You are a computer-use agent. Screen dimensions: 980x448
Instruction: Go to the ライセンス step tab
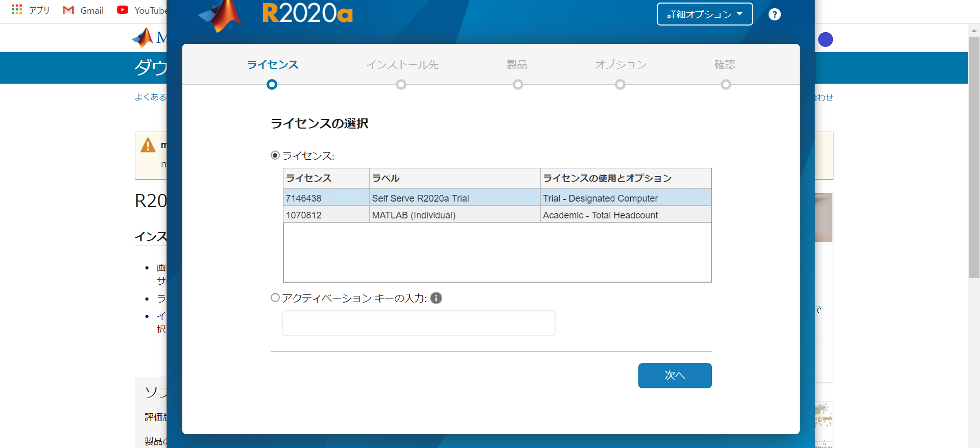pyautogui.click(x=273, y=65)
